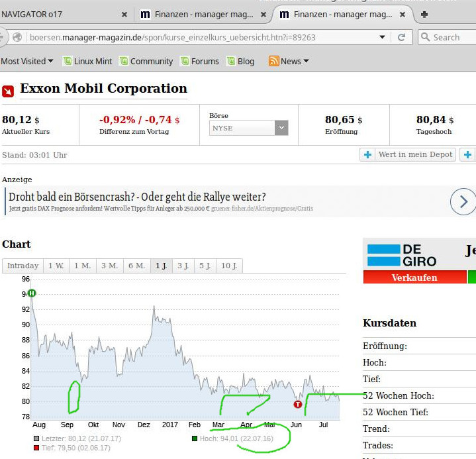
Task: Select the 3 M. chart range tab
Action: pos(110,266)
